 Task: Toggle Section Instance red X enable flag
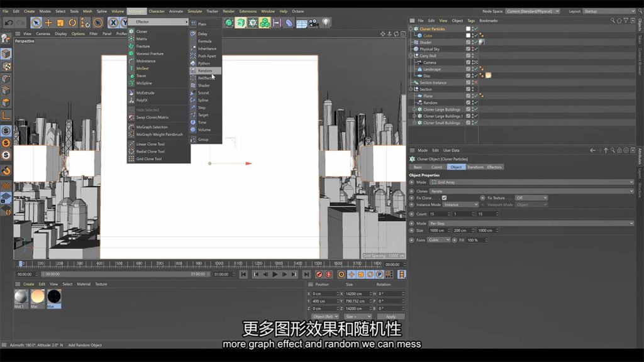(476, 82)
